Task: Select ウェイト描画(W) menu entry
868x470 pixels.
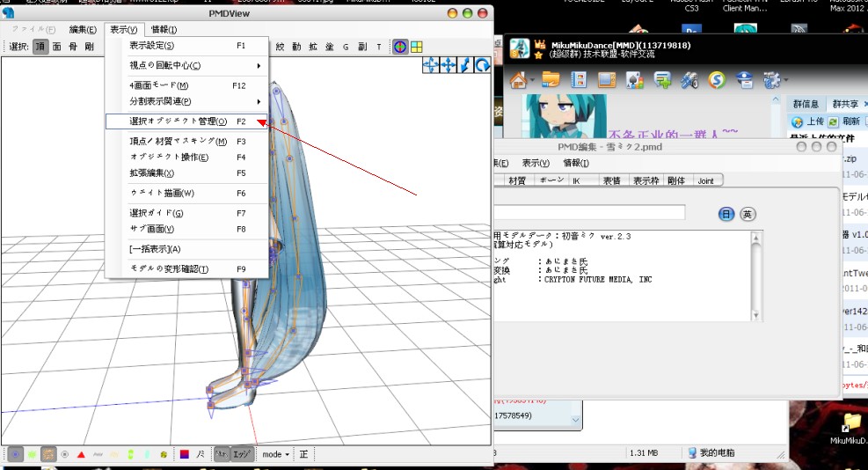Action: click(x=187, y=193)
